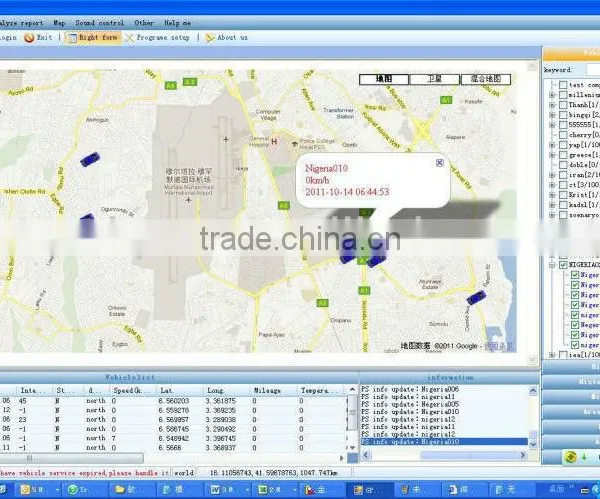Tick the millenium group checkbox

coord(563,95)
